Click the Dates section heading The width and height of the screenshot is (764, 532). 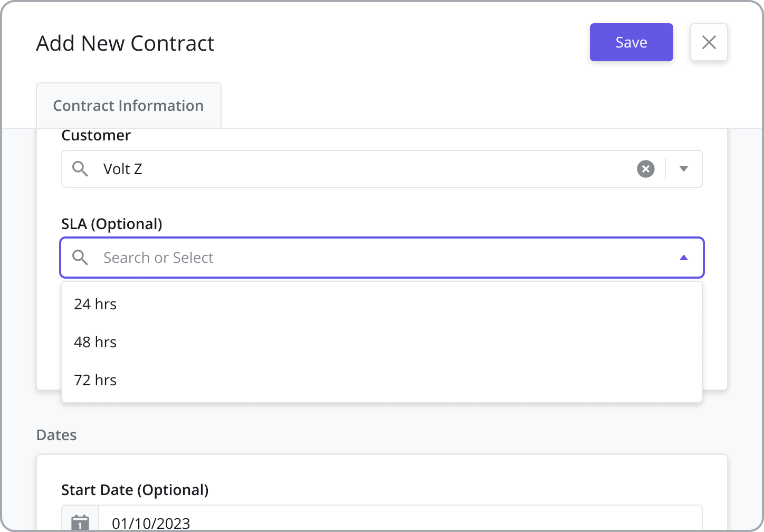56,435
